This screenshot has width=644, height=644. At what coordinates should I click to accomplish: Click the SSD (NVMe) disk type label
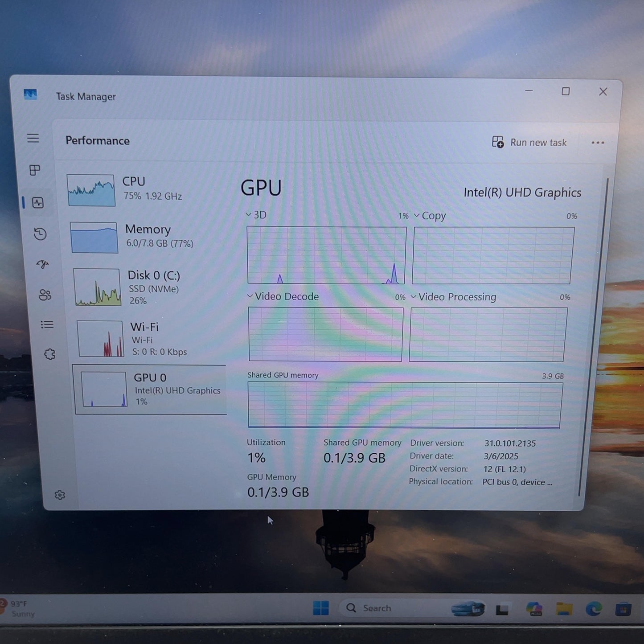(x=154, y=289)
